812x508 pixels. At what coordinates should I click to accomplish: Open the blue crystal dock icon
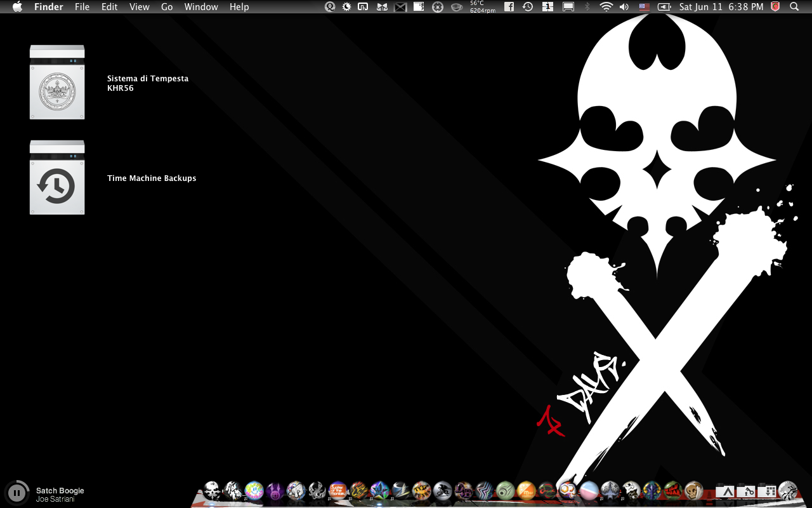(652, 490)
